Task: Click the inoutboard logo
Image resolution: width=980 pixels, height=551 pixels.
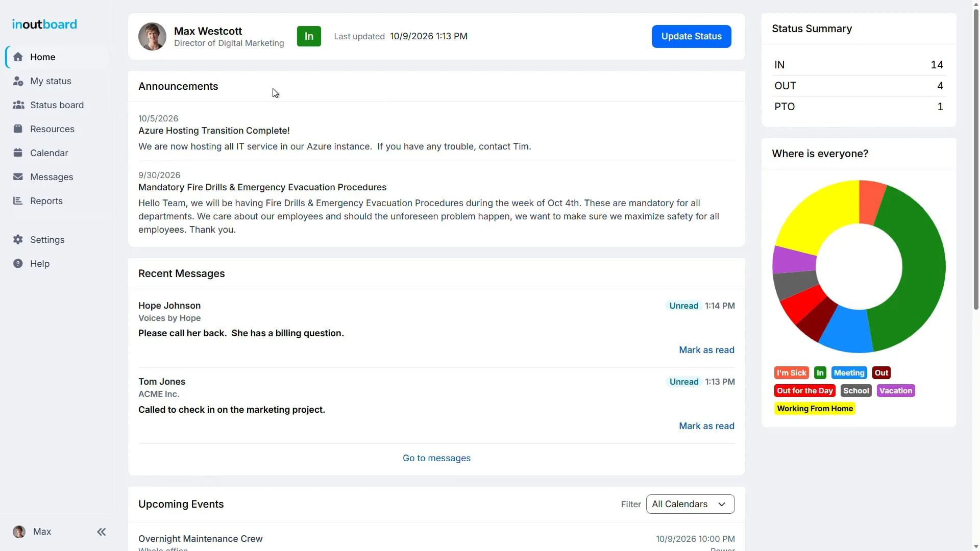Action: 44,24
